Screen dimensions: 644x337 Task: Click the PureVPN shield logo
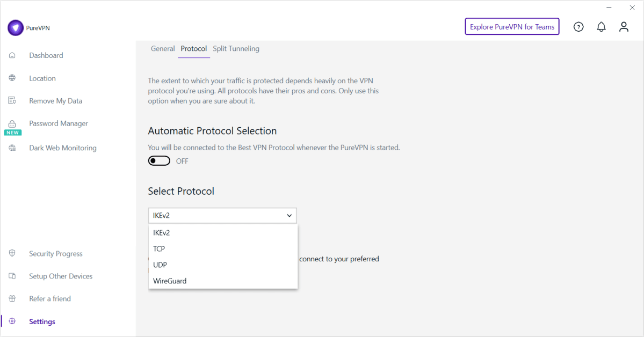pyautogui.click(x=16, y=28)
